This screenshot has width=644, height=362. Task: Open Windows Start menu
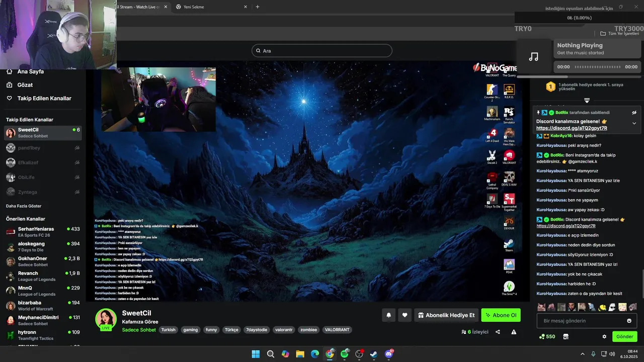(x=256, y=354)
